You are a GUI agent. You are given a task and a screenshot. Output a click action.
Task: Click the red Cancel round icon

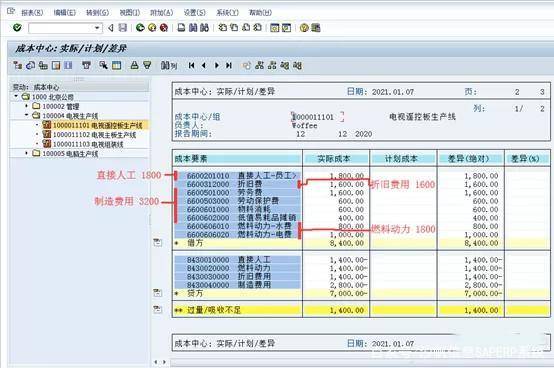(164, 28)
